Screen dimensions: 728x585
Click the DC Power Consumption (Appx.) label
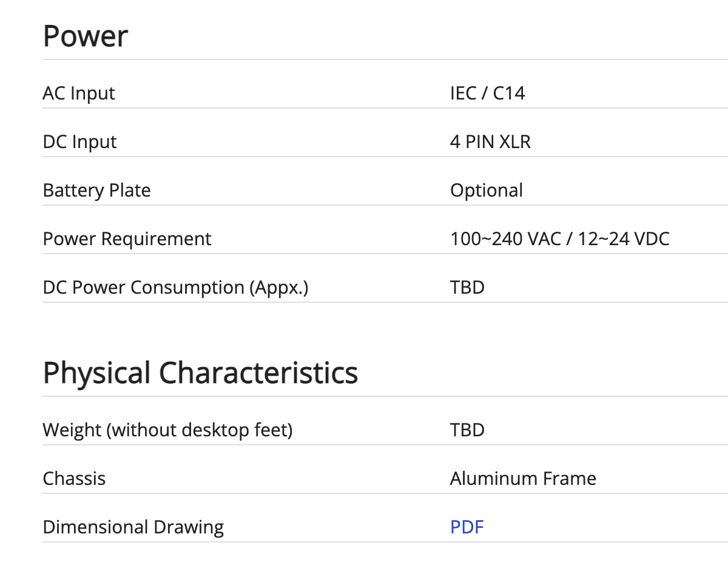pyautogui.click(x=175, y=288)
